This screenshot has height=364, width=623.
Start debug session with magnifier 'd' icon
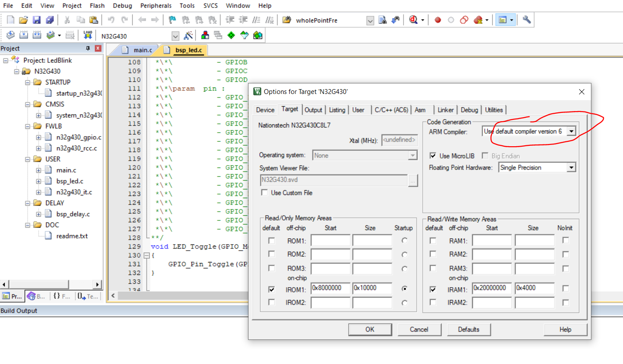413,20
